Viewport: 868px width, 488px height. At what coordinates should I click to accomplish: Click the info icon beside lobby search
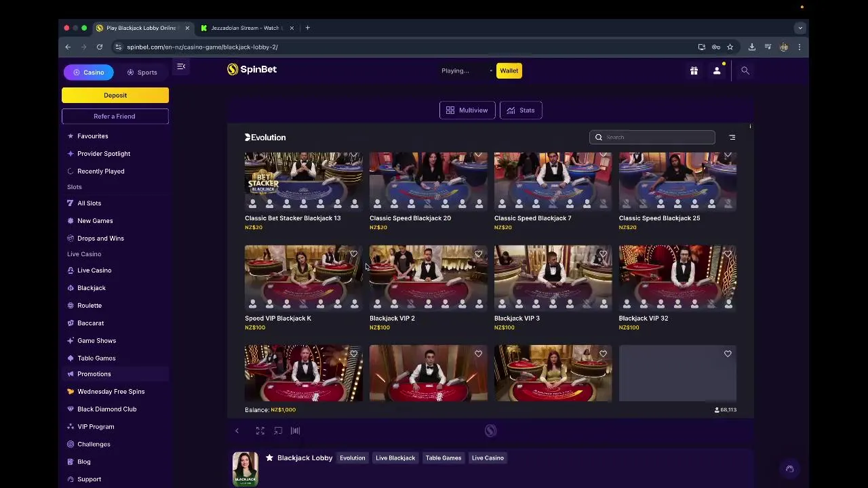click(x=750, y=126)
